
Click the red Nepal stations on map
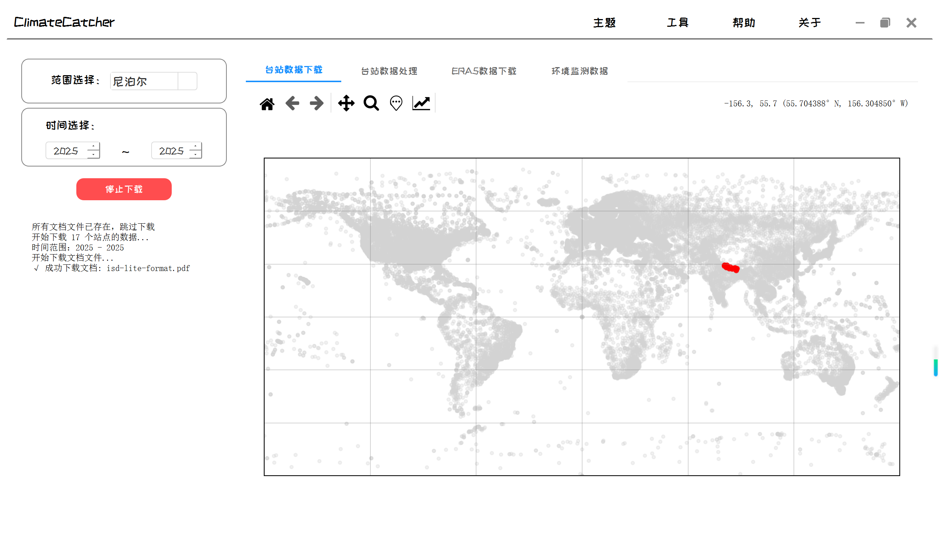click(730, 268)
